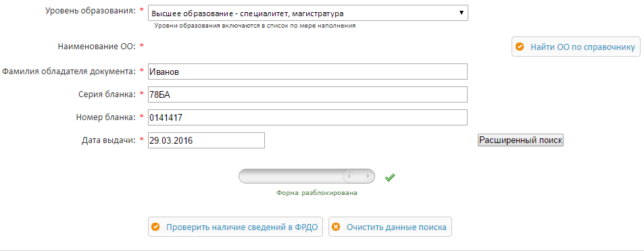This screenshot has height=251, width=644.
Task: Click the Форма разблокирована status text
Action: pos(317,193)
